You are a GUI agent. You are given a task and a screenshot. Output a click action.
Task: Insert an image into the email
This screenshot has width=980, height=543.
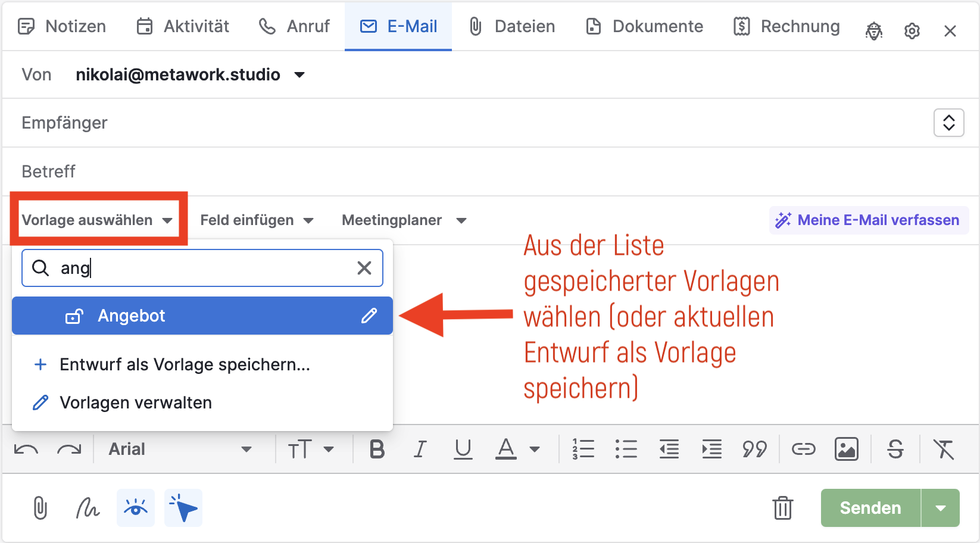click(846, 450)
